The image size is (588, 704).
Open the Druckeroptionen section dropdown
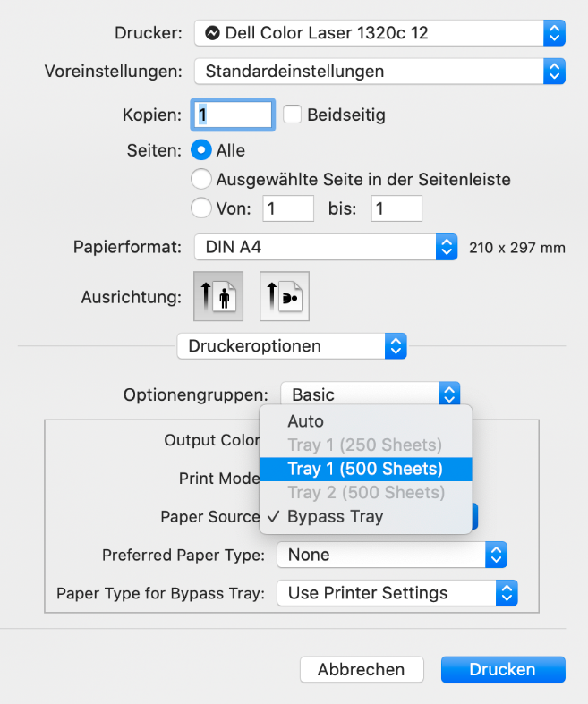point(292,346)
